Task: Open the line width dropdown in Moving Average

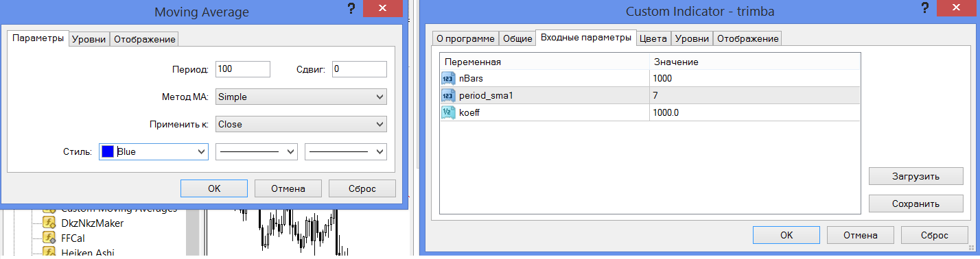Action: (346, 152)
